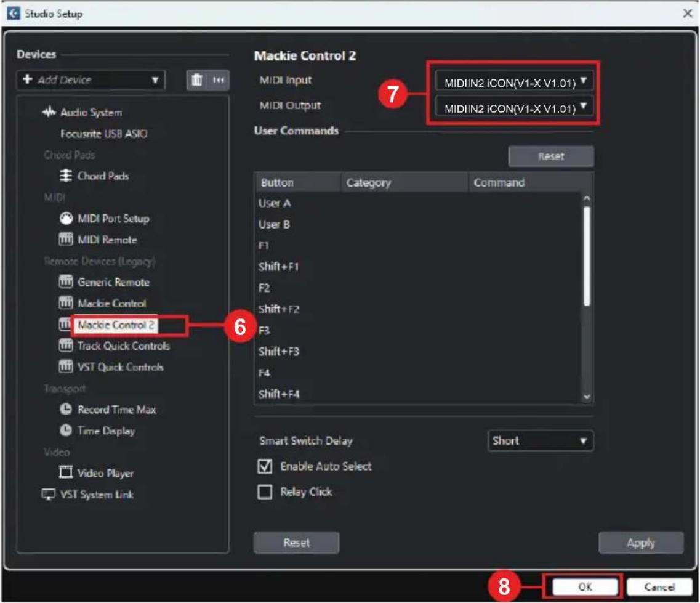Image resolution: width=700 pixels, height=603 pixels.
Task: Select Video Player entry
Action: [x=105, y=473]
